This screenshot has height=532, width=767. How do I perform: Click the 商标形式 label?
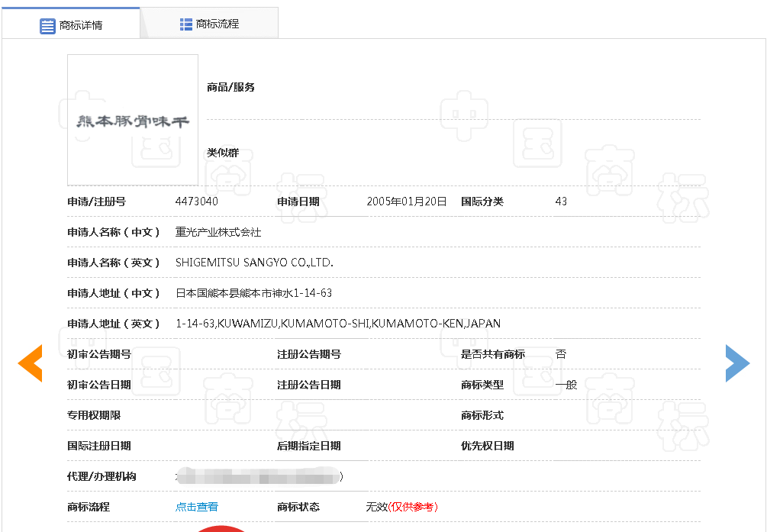(x=482, y=415)
